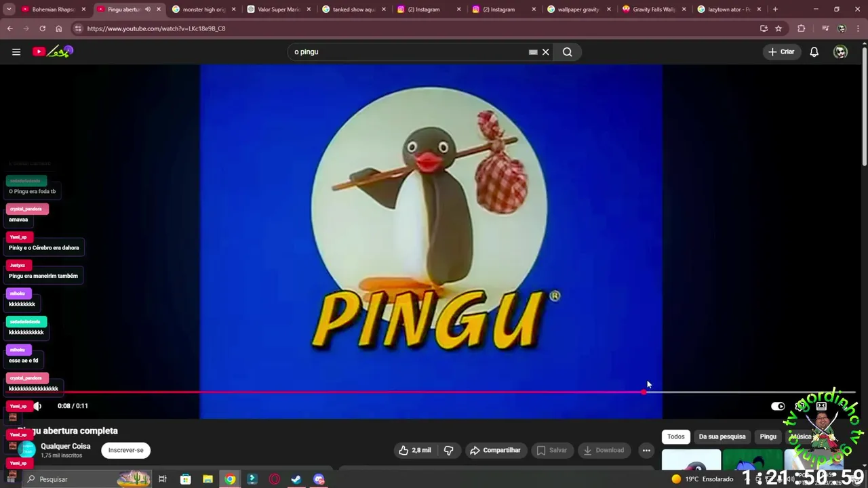Open the tab search dropdown
Screen dimensions: 868x488
tap(9, 9)
